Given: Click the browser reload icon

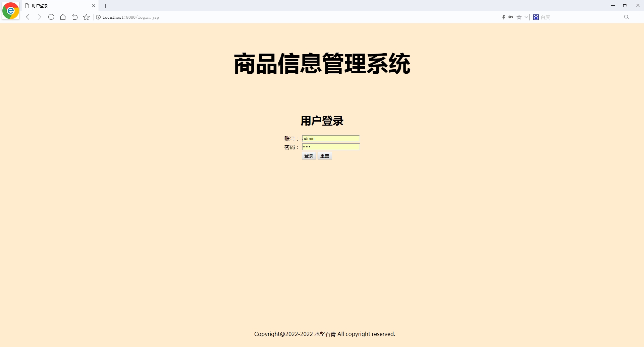Looking at the screenshot, I should pyautogui.click(x=51, y=17).
